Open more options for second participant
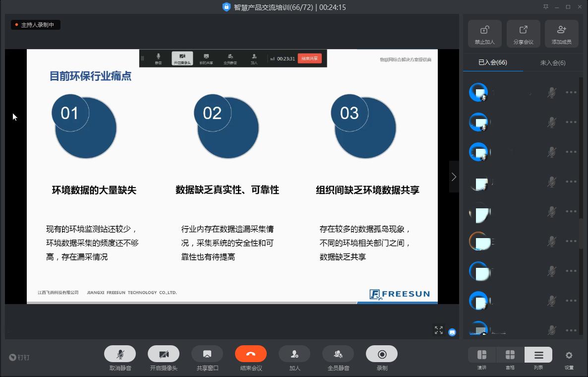This screenshot has height=377, width=588. coord(571,122)
